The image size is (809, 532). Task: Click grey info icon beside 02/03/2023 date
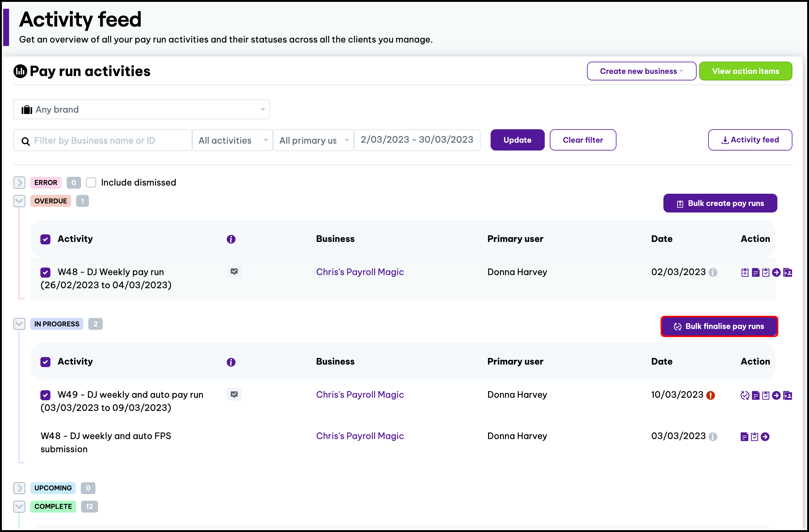713,273
